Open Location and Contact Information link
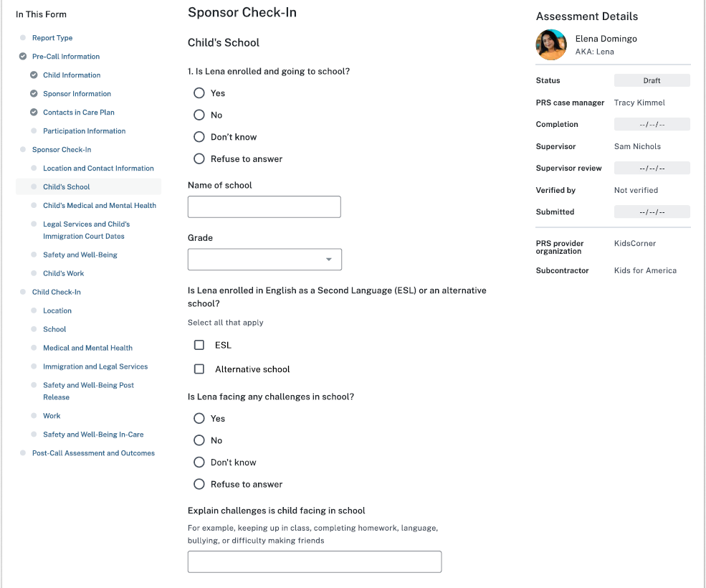The width and height of the screenshot is (706, 588). tap(98, 169)
